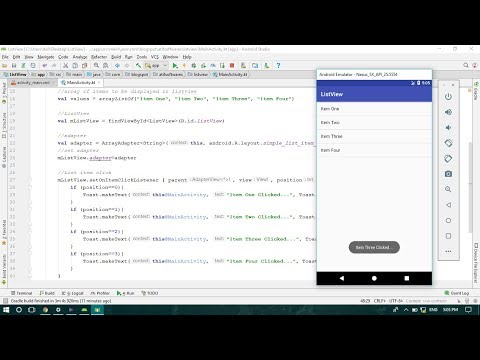This screenshot has height=360, width=480.
Task: Open the Event Log panel
Action: (457, 293)
